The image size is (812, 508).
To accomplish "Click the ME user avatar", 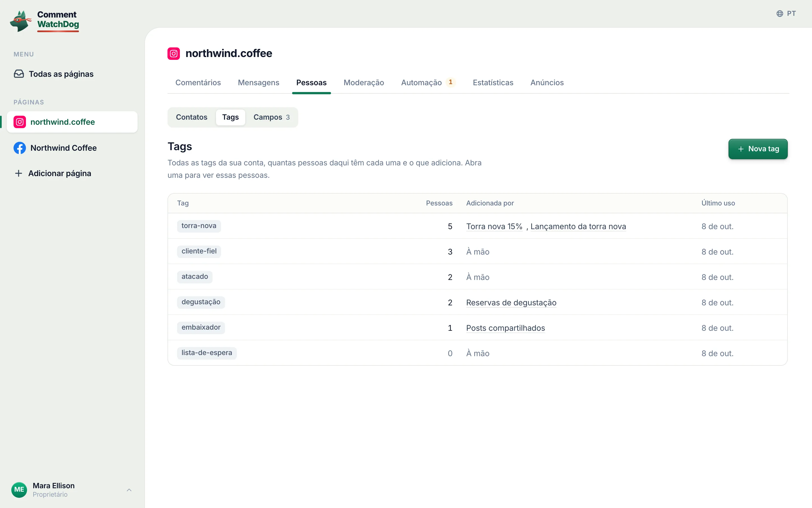I will 19,490.
